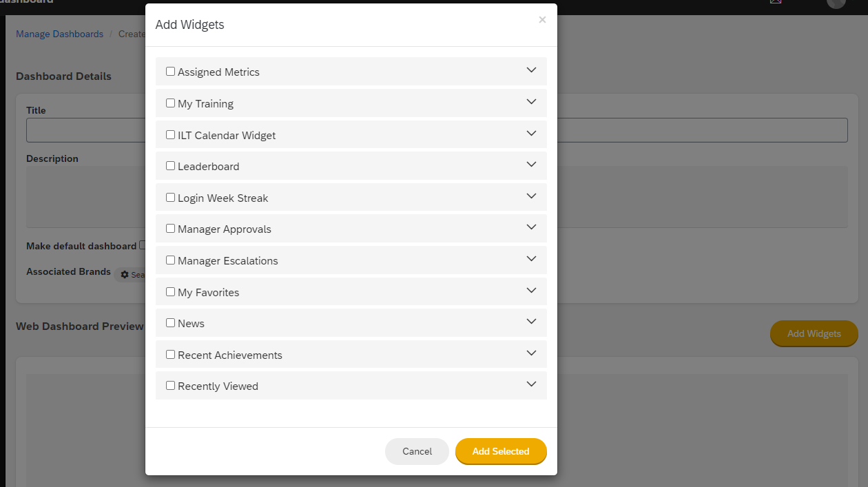The width and height of the screenshot is (868, 487).
Task: Expand Manager Approvals details chevron
Action: click(x=531, y=227)
